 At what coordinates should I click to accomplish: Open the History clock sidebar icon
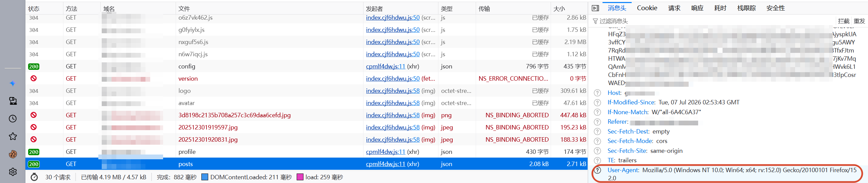pyautogui.click(x=13, y=119)
